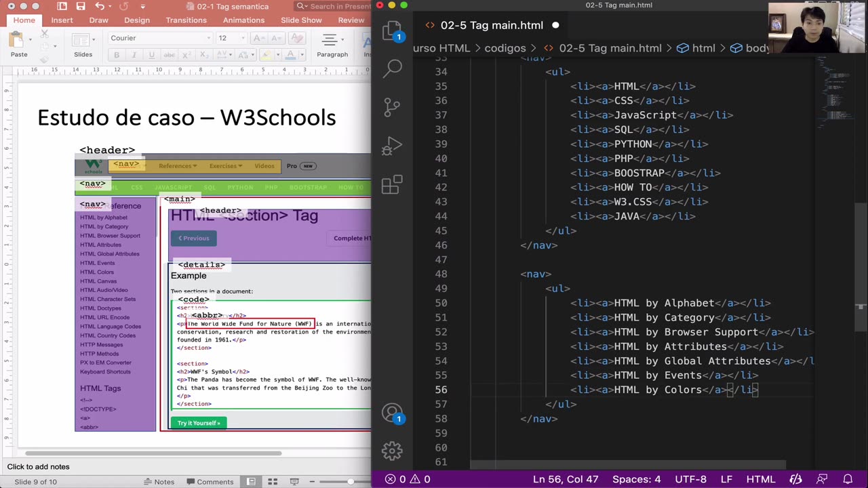Open the Draw ribbon tab

coord(98,20)
